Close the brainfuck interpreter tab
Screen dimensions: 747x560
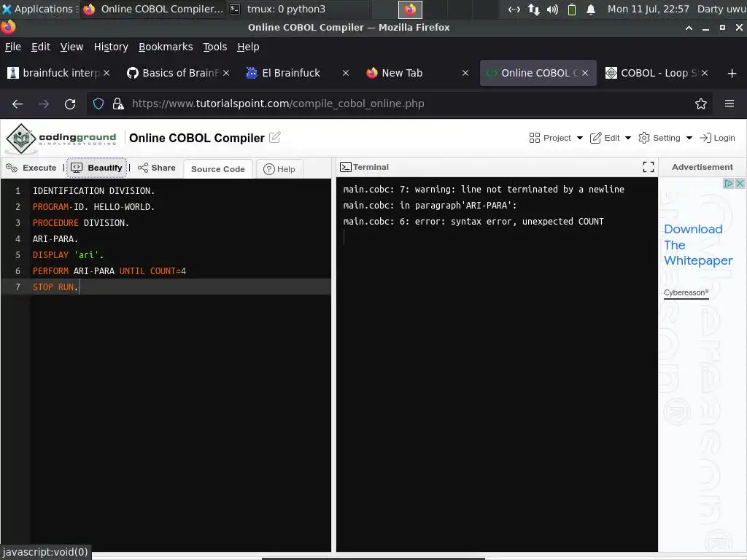107,73
